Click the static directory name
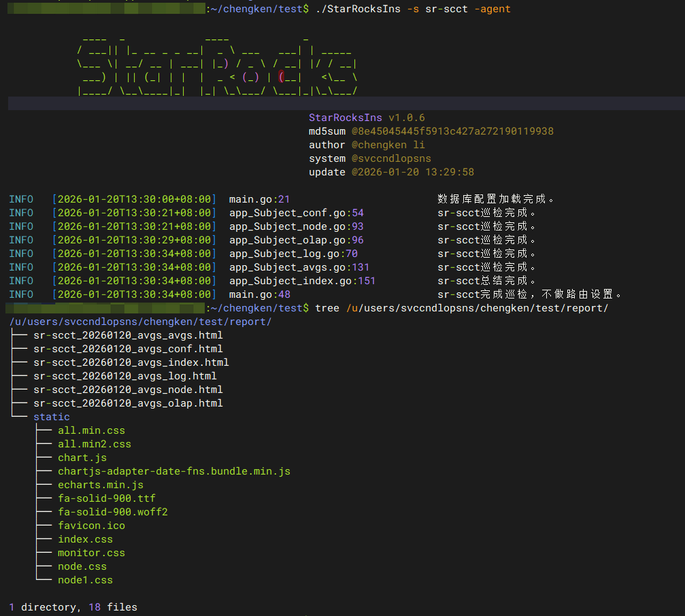 52,417
